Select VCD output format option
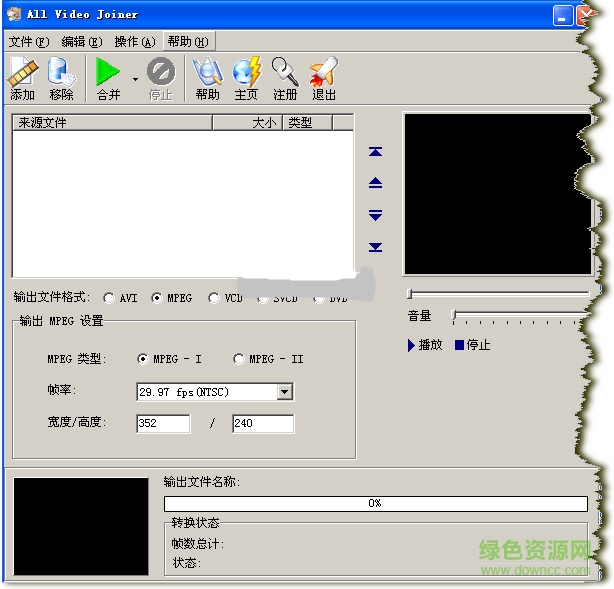This screenshot has width=614, height=589. (214, 298)
